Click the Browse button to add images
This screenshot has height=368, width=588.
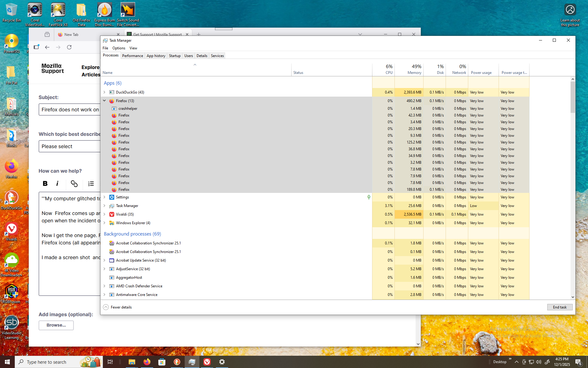(56, 325)
